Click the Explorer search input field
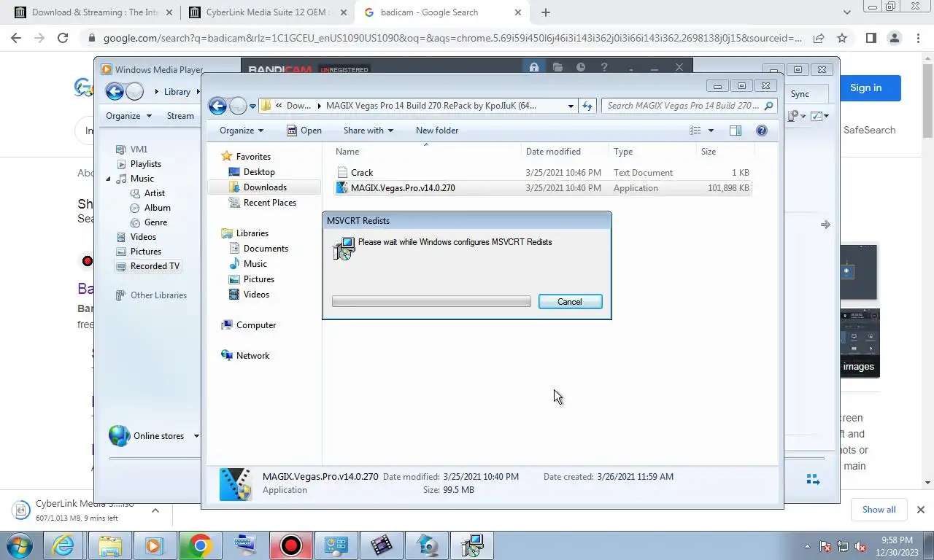This screenshot has width=934, height=560. point(683,106)
